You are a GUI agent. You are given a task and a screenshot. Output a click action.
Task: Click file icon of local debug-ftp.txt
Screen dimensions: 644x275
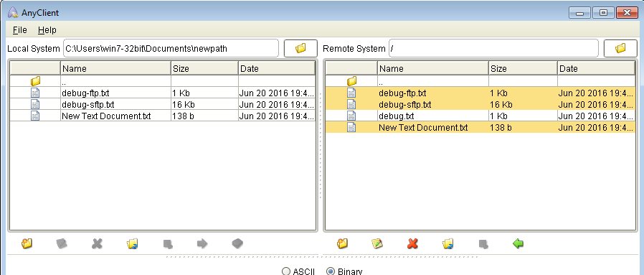35,93
